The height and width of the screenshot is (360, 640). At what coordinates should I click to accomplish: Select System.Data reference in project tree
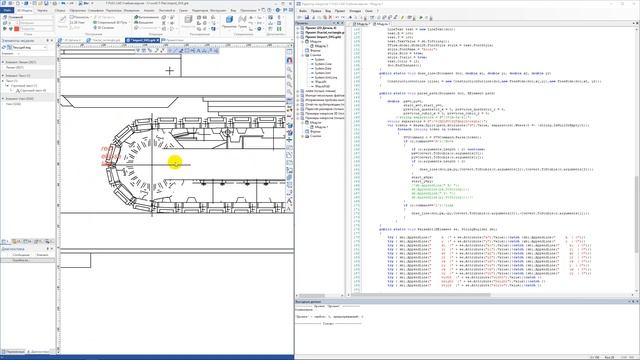pos(323,69)
